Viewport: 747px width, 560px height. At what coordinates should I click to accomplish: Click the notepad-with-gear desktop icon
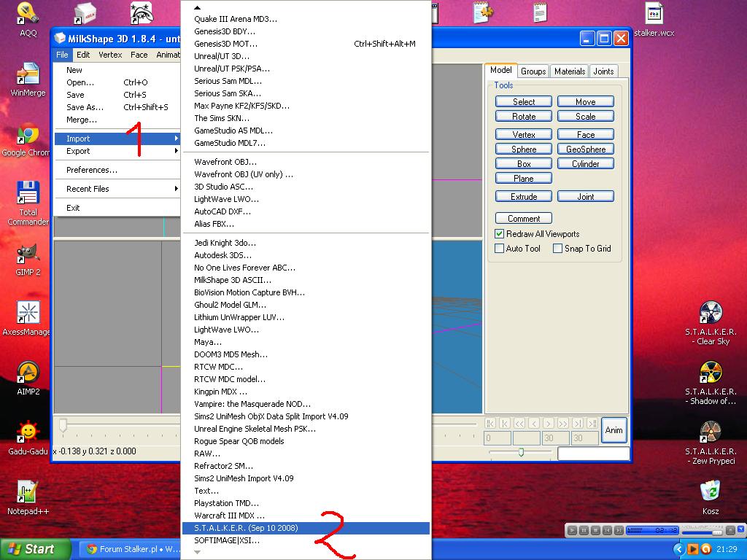click(483, 13)
